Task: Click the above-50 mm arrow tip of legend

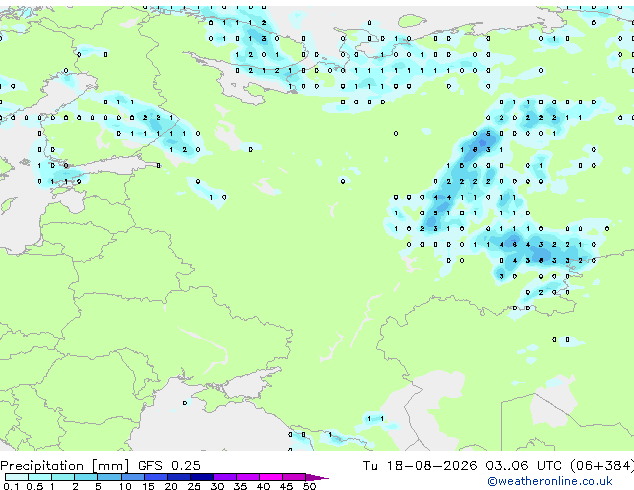Action: (x=317, y=477)
